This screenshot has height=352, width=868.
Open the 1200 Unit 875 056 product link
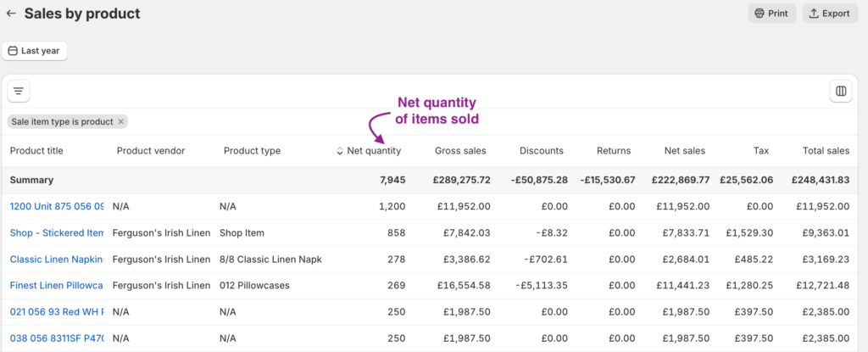tap(57, 206)
